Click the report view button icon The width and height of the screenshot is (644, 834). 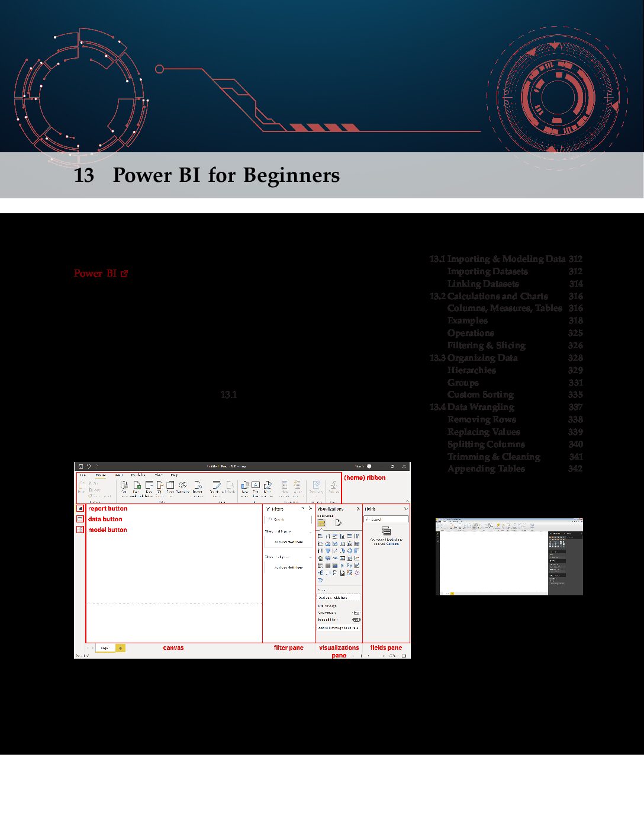[80, 508]
